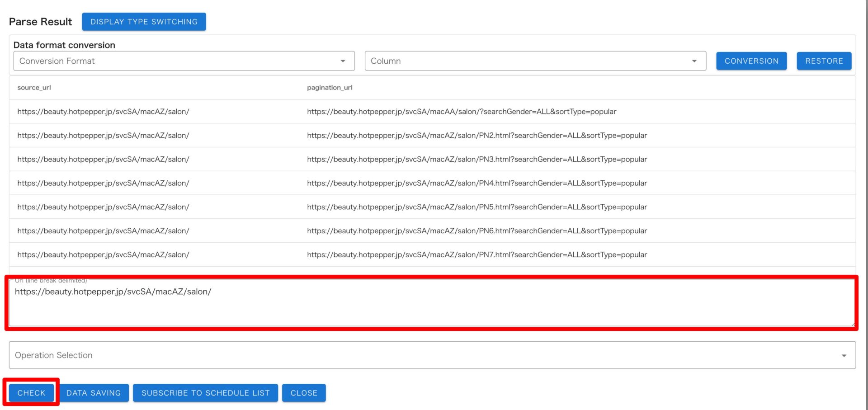
Task: Select the source_url column header
Action: pyautogui.click(x=34, y=88)
